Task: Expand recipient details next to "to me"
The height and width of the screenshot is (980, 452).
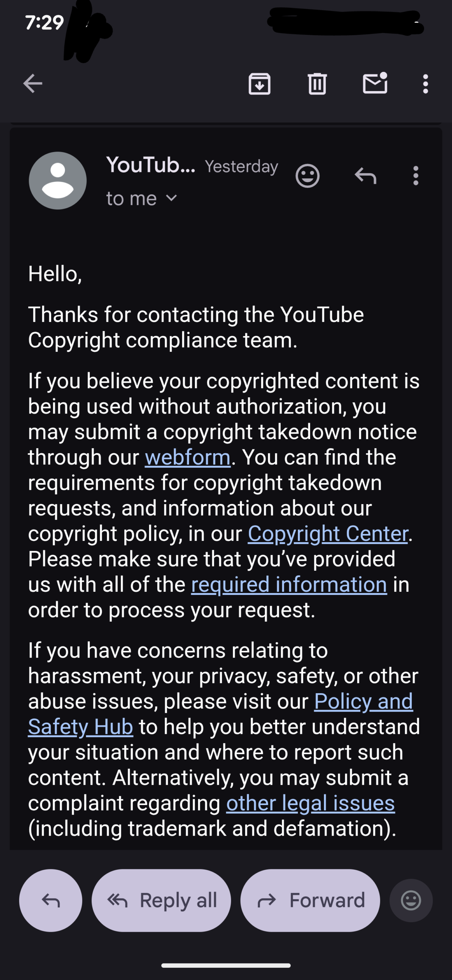Action: (x=172, y=198)
